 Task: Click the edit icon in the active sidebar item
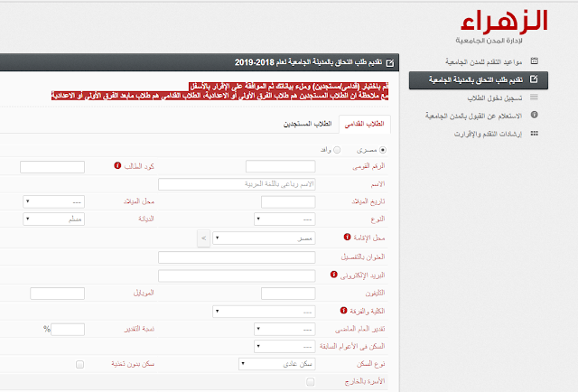point(534,79)
